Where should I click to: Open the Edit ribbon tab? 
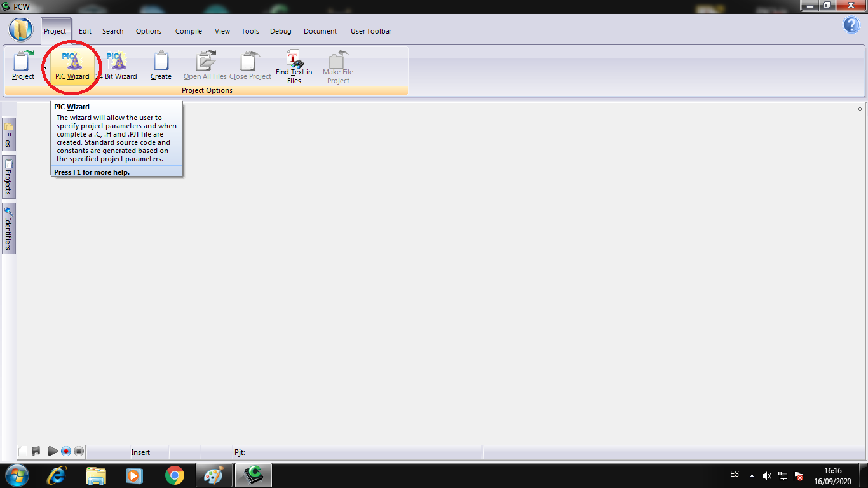pos(85,31)
